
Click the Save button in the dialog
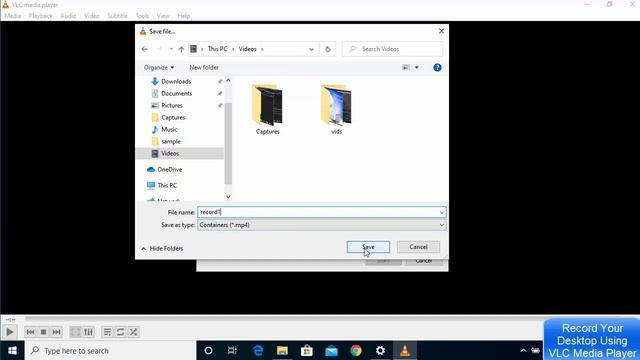point(368,247)
